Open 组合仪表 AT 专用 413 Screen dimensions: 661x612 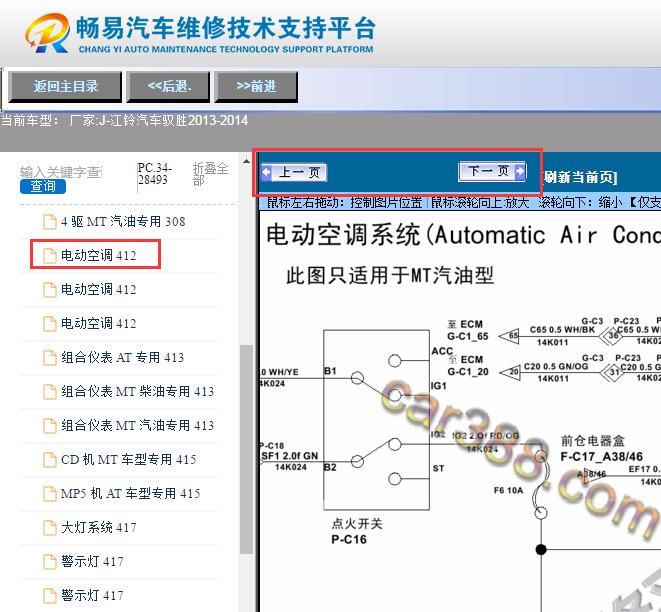click(122, 357)
